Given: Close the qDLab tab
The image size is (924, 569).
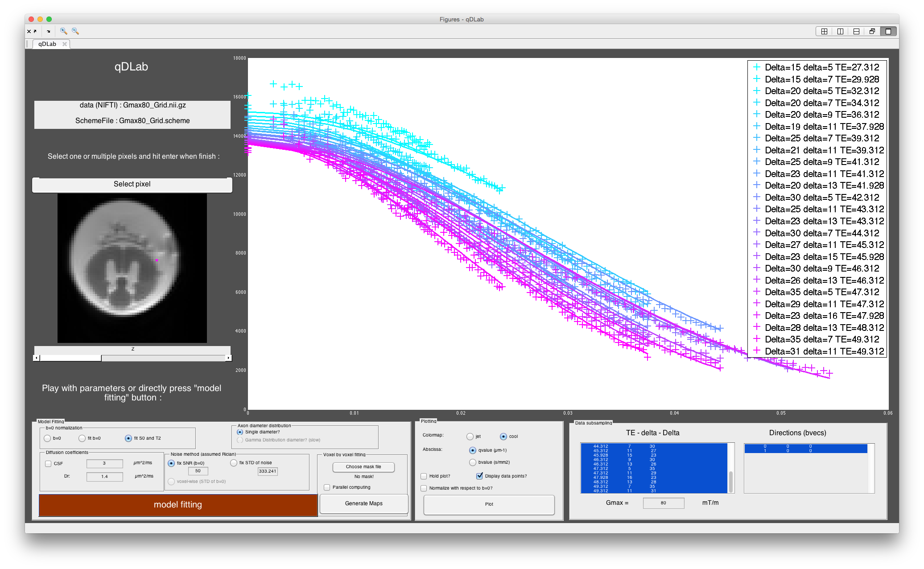Looking at the screenshot, I should click(x=65, y=44).
